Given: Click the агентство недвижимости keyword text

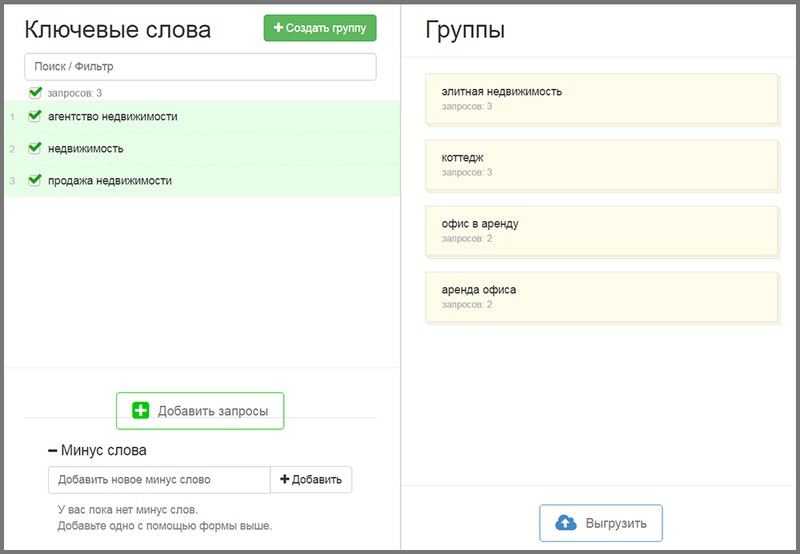Looking at the screenshot, I should coord(112,116).
